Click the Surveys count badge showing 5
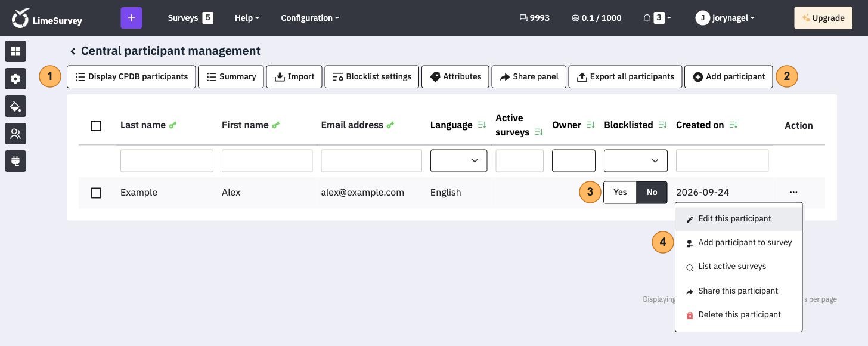This screenshot has width=868, height=346. click(x=207, y=18)
